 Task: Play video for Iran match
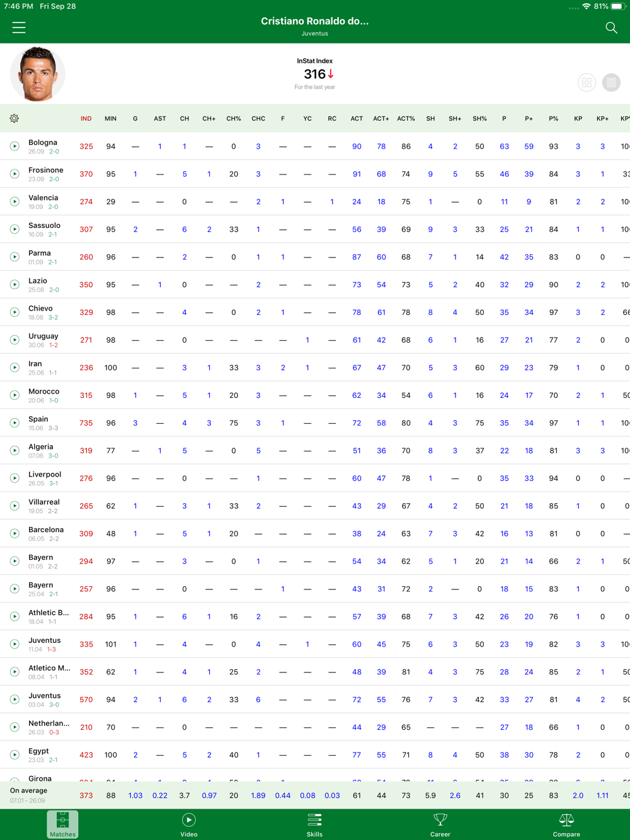click(14, 368)
